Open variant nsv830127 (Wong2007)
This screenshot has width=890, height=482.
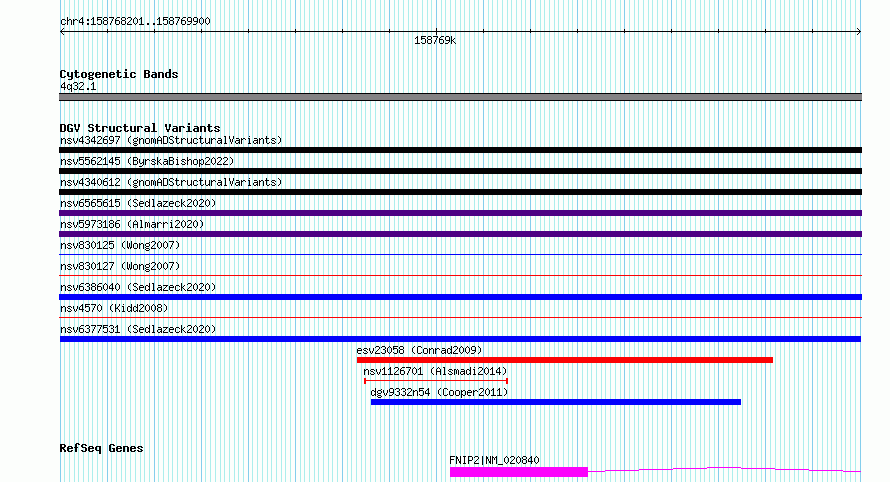[x=120, y=266]
